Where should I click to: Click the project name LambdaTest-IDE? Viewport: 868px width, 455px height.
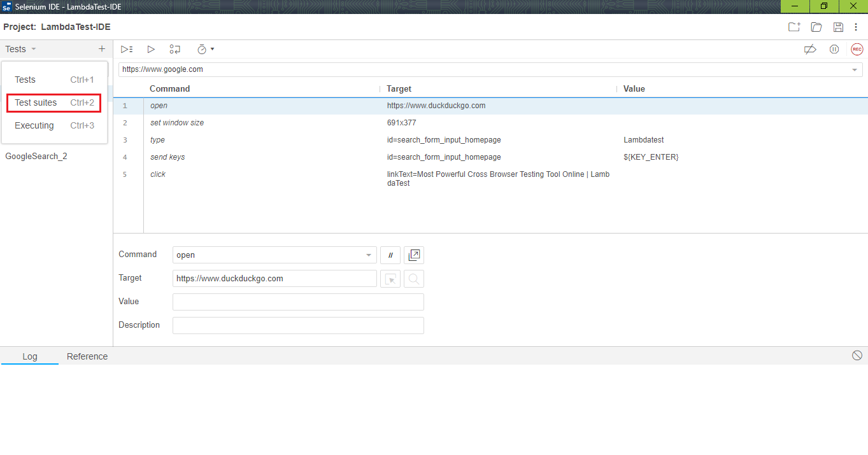(76, 27)
